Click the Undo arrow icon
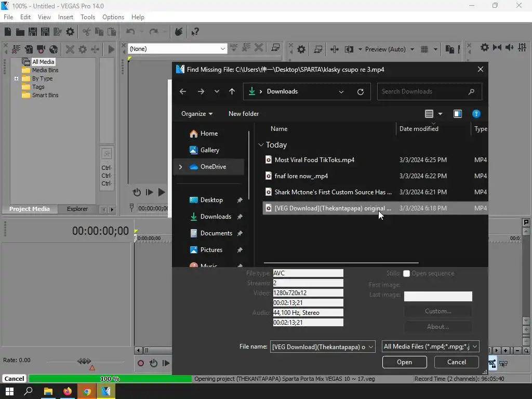Viewport: 532px width, 399px height. (x=130, y=32)
